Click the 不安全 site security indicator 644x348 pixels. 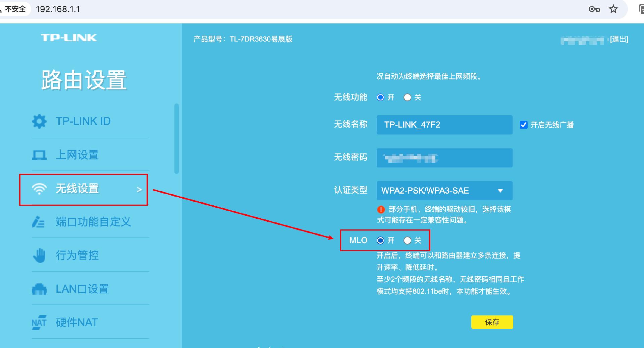coord(13,9)
